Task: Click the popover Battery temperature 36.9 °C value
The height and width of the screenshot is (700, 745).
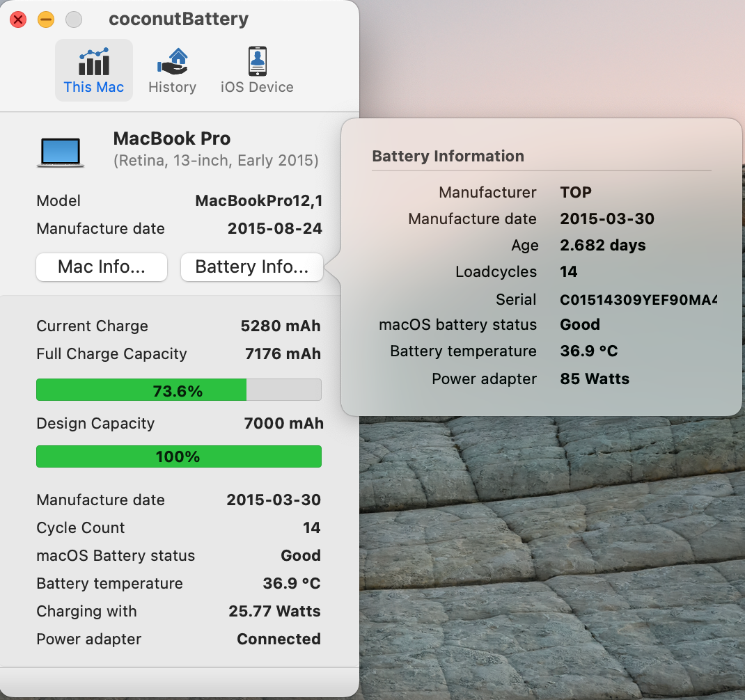Action: 589,351
